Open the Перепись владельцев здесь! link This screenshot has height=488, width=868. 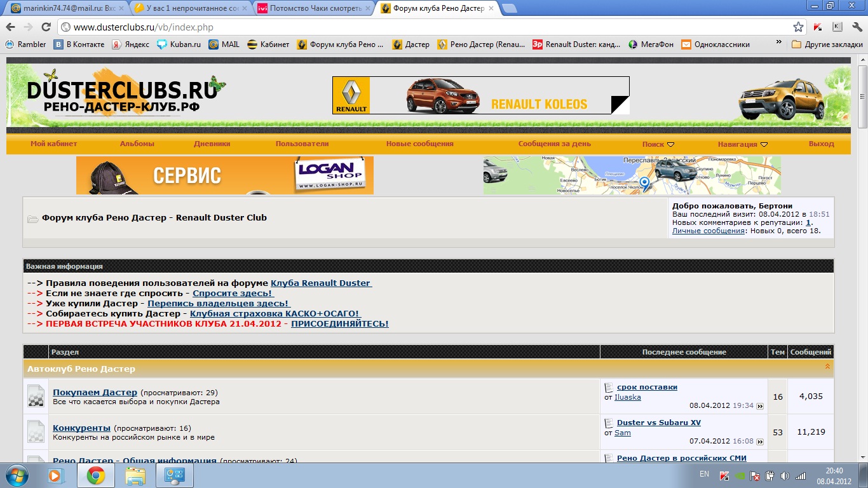[x=219, y=303]
